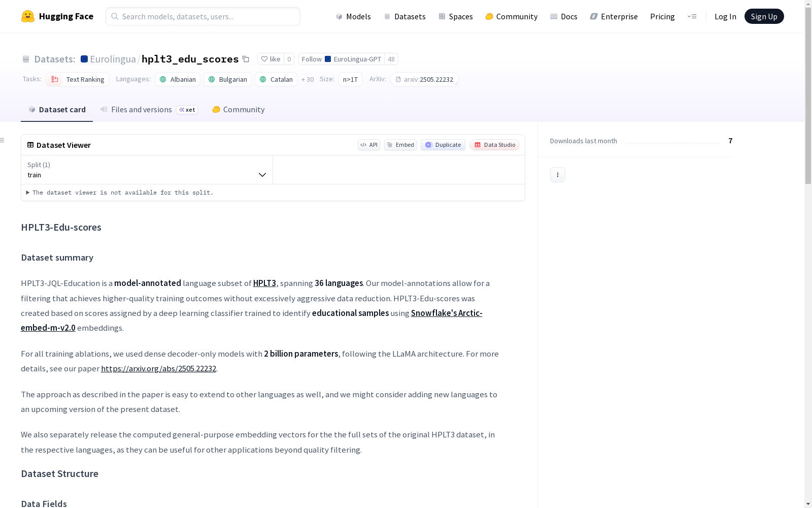The height and width of the screenshot is (508, 812).
Task: Click the Dataset Structure heading
Action: coord(59,473)
